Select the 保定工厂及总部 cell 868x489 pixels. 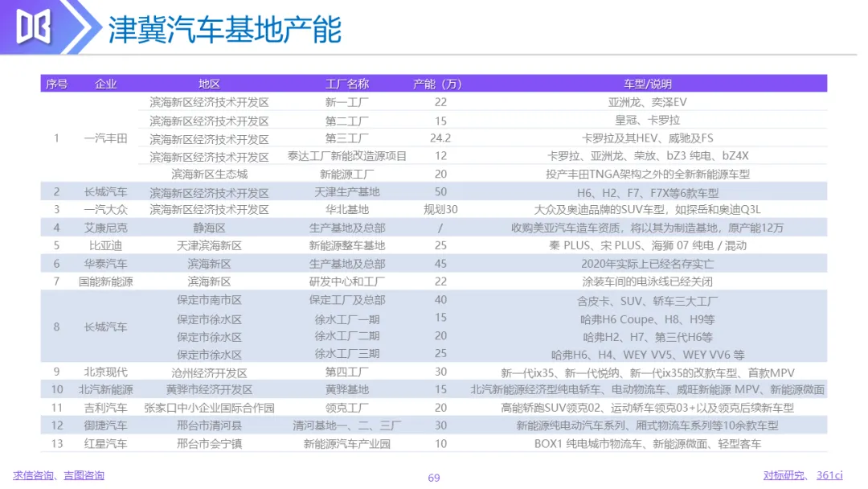(347, 300)
